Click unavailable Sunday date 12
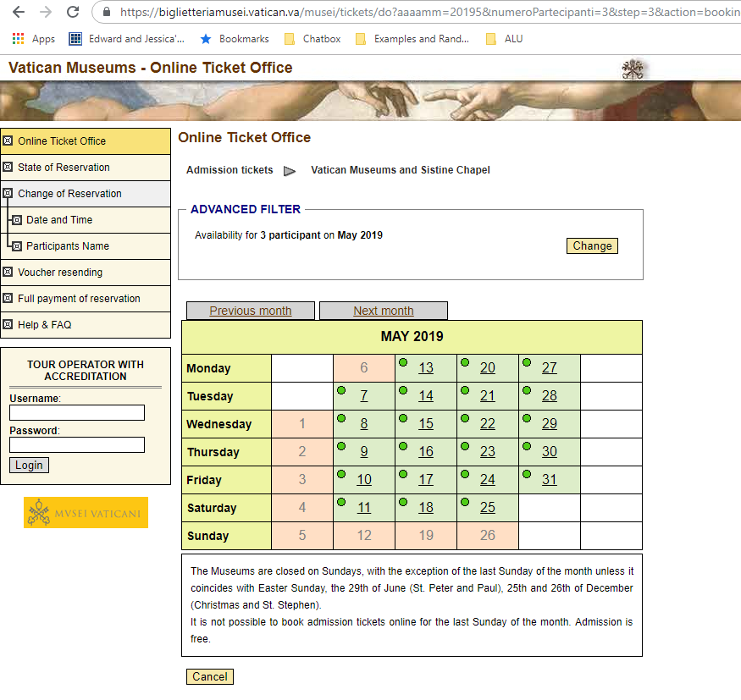The image size is (741, 700). pyautogui.click(x=364, y=535)
